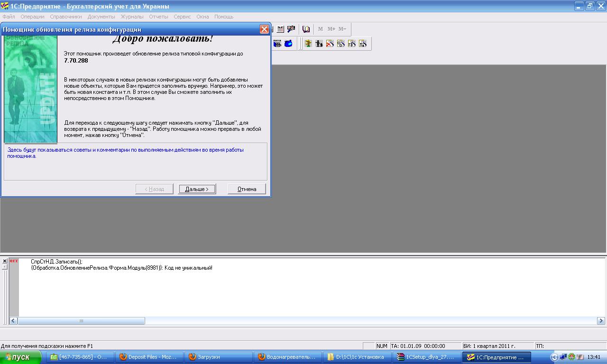The image size is (607, 364).
Task: Click the document wizard icon with arrows
Action: (x=363, y=44)
